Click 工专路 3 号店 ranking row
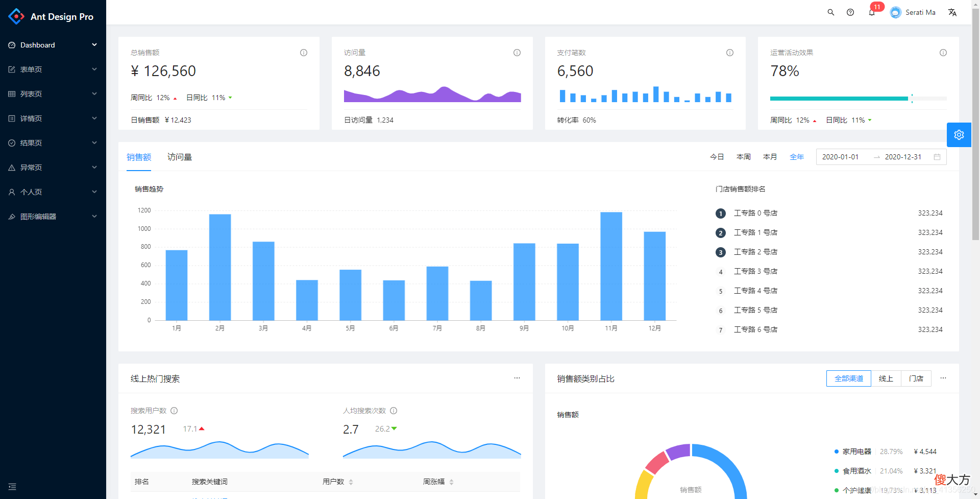The width and height of the screenshot is (980, 499). click(829, 271)
